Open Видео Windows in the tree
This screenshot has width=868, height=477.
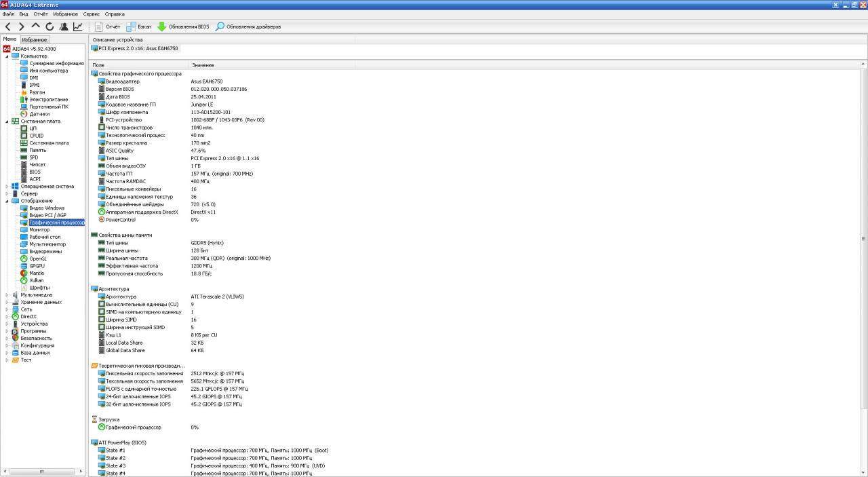point(47,208)
